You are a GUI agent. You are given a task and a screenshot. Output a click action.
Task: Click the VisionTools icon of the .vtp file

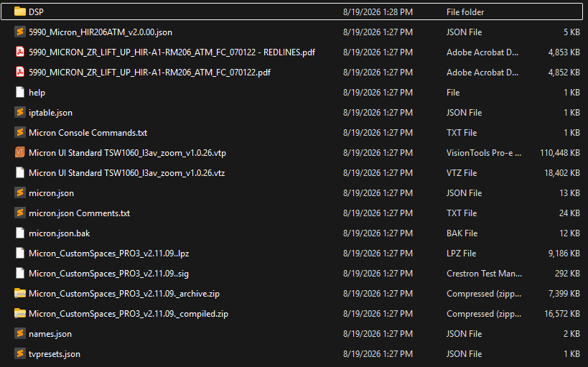tap(20, 152)
